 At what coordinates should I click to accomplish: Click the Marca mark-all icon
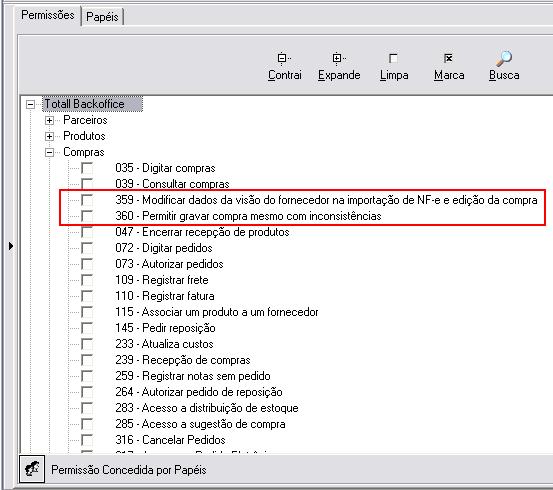tap(448, 58)
